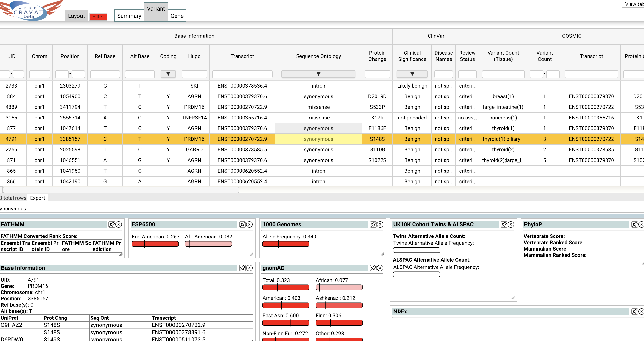
Task: Click the 'not provided' significance cell
Action: click(412, 118)
